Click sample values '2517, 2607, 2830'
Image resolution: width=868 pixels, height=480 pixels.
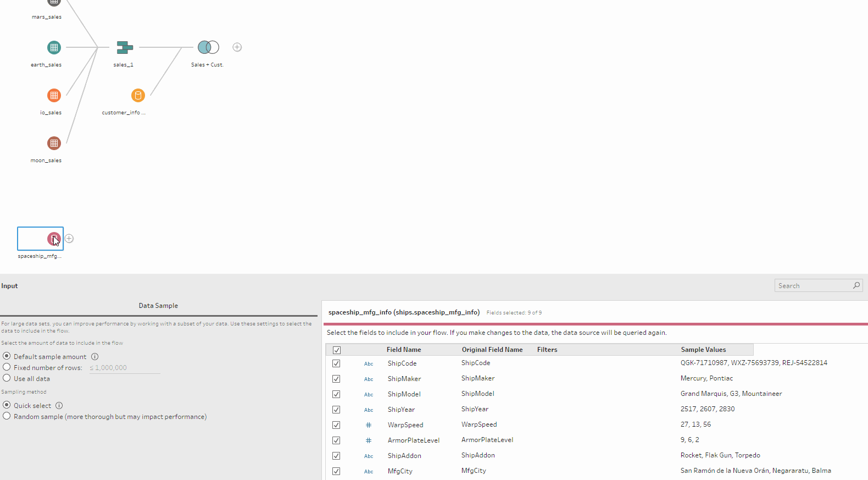click(x=708, y=409)
